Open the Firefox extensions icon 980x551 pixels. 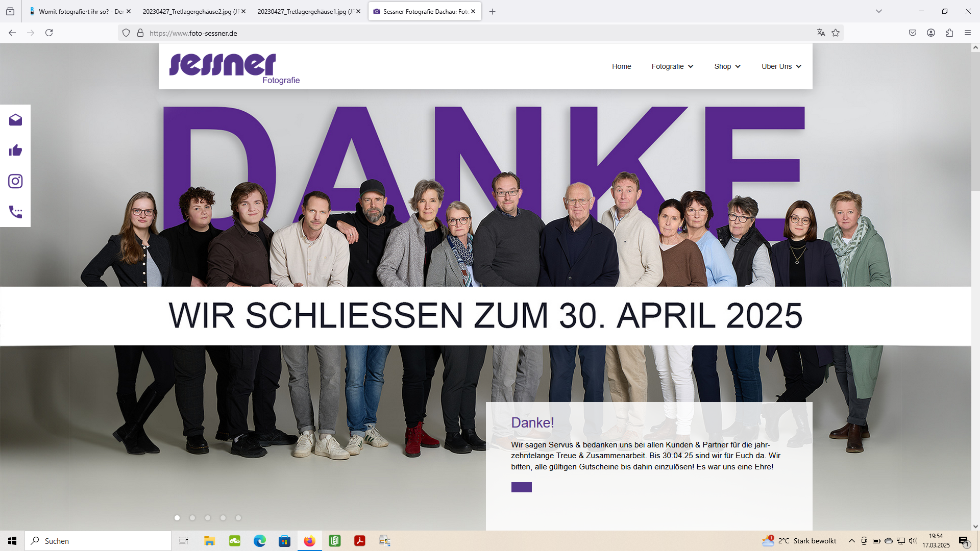pos(949,33)
